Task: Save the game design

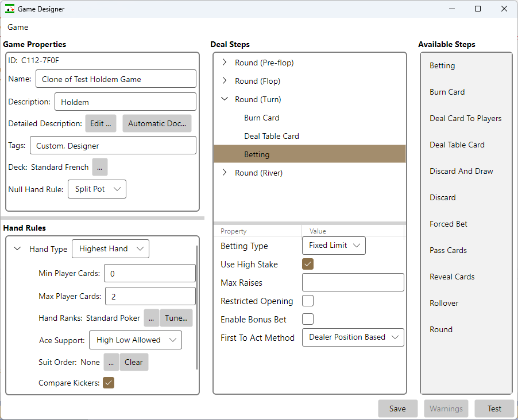Action: pos(398,409)
